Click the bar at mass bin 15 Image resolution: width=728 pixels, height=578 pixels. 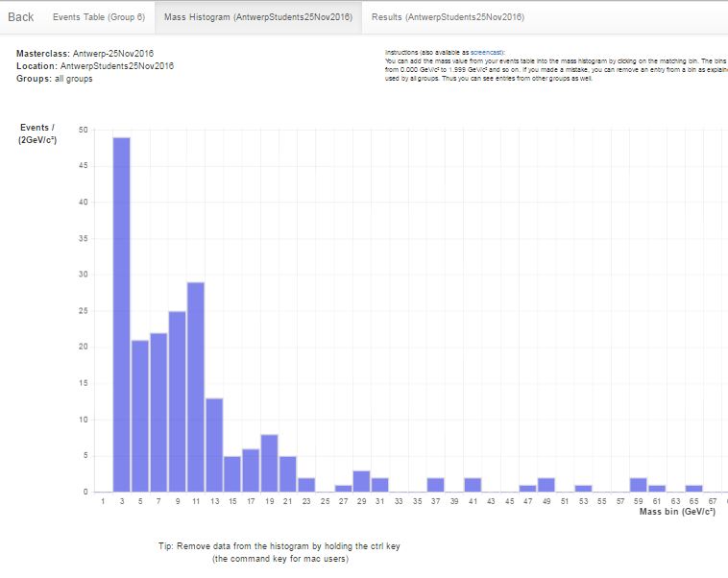[232, 473]
